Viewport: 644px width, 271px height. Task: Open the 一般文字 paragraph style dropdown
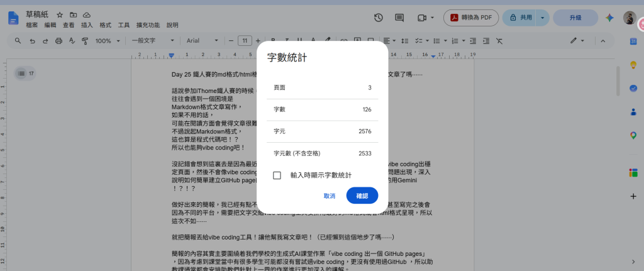[x=153, y=41]
